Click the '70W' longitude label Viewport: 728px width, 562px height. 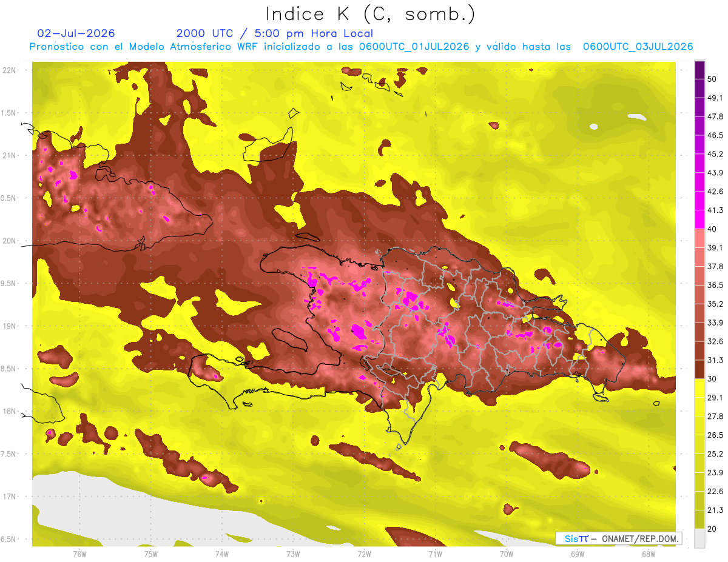507,554
